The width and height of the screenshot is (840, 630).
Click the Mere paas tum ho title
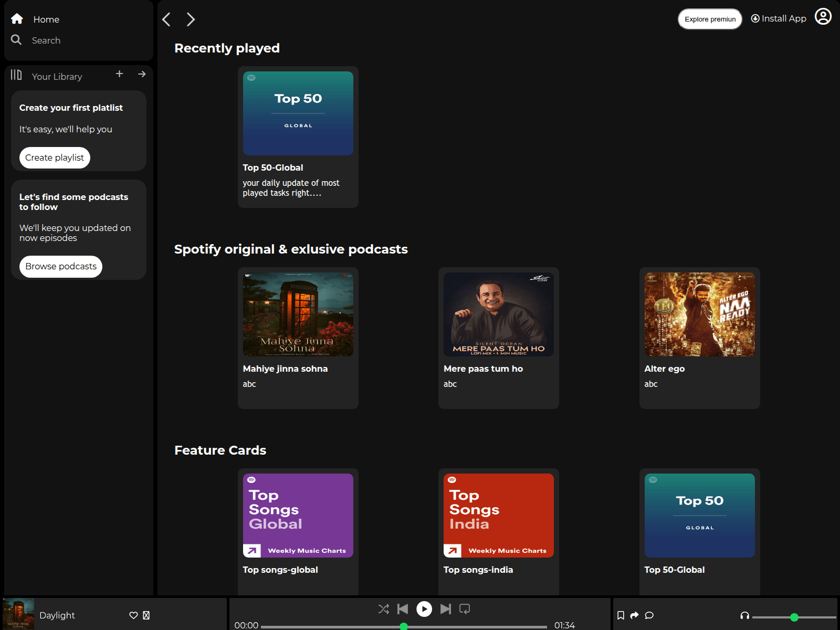pos(483,369)
